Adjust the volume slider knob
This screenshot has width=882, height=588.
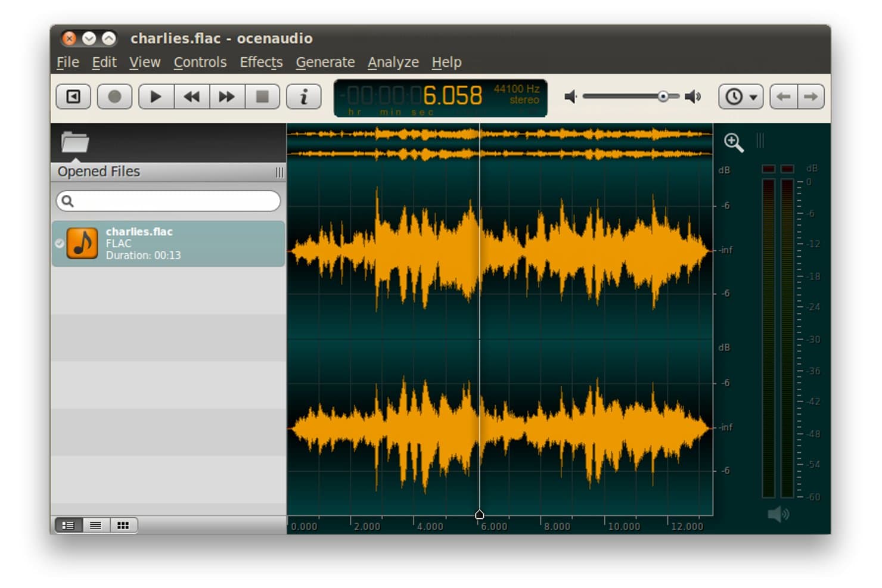663,97
